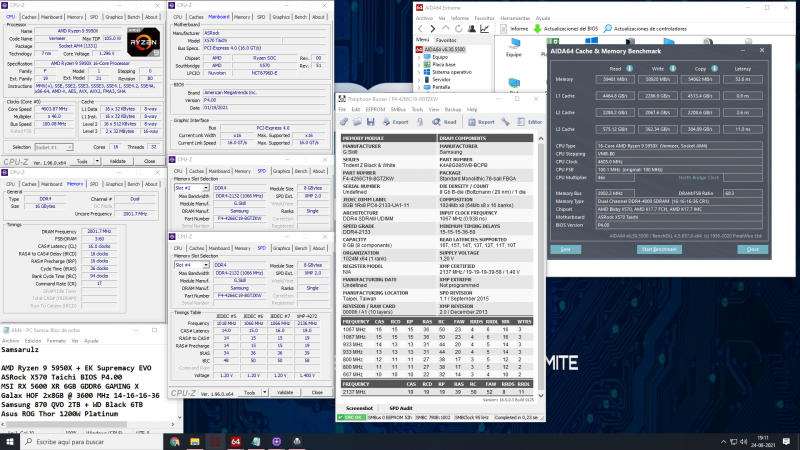Click Thaiphoon Burner vertical scrollbar down arrow
800x450 pixels.
pos(541,395)
